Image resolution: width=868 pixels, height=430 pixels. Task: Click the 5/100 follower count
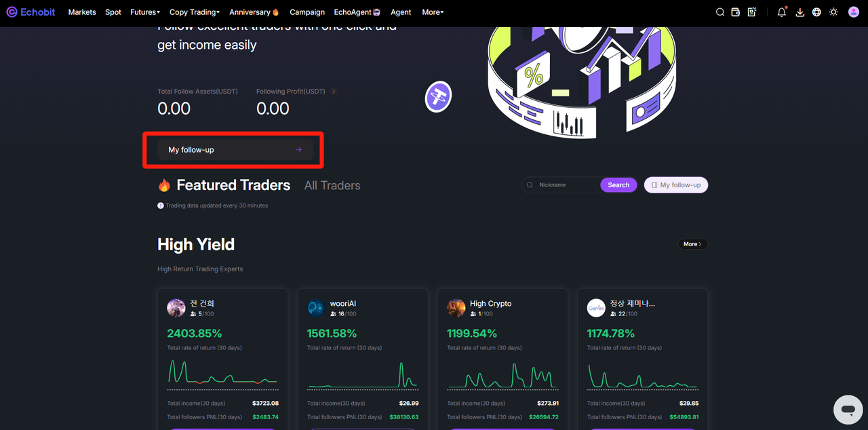click(x=206, y=314)
